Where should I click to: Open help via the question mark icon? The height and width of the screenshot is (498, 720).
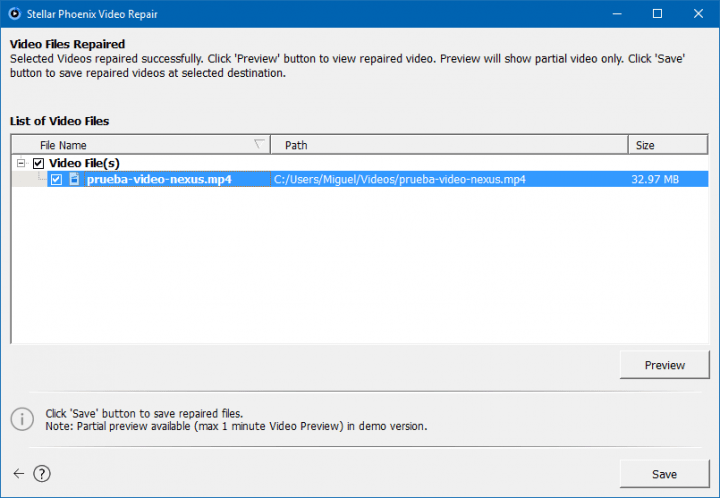(x=42, y=474)
